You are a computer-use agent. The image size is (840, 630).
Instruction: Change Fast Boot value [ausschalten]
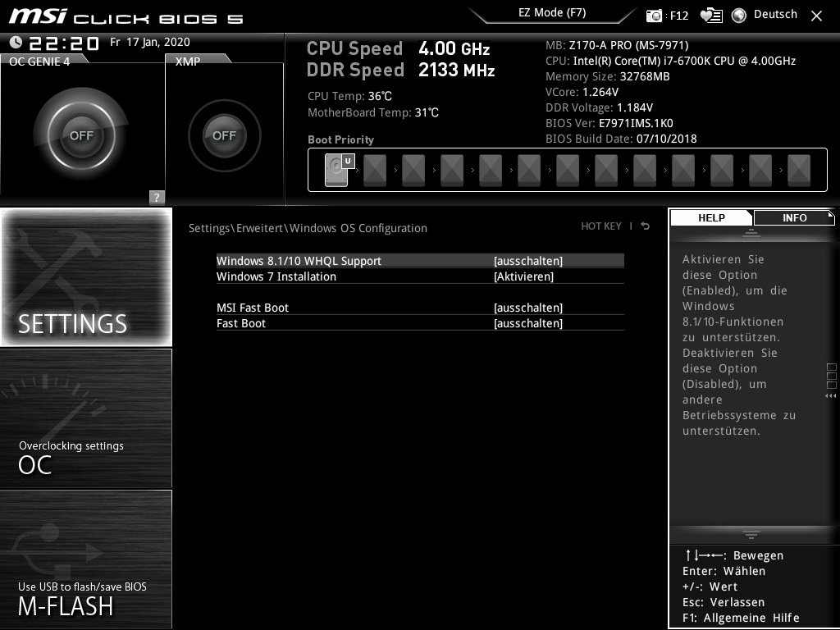528,323
